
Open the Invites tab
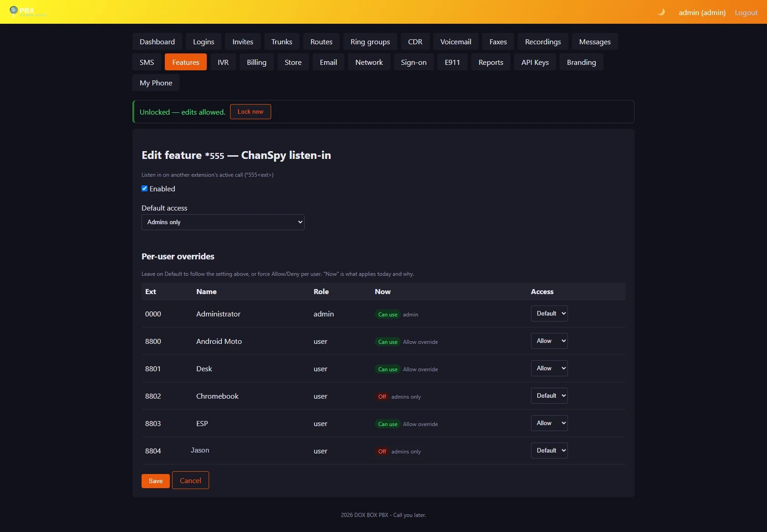coord(243,42)
